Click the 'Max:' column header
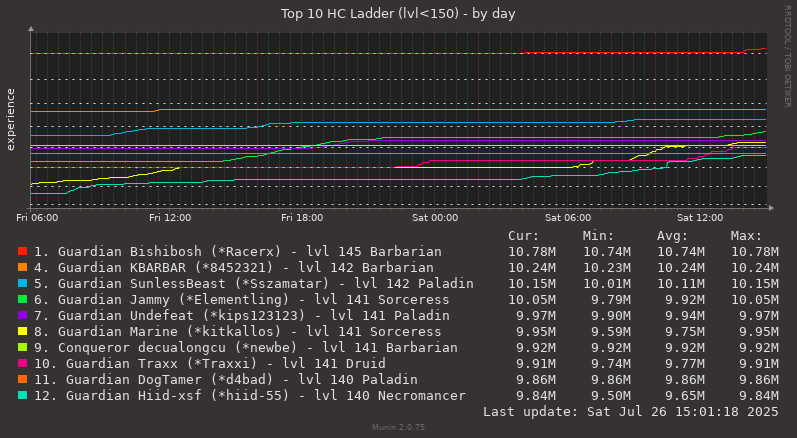This screenshot has height=438, width=797. tap(747, 236)
